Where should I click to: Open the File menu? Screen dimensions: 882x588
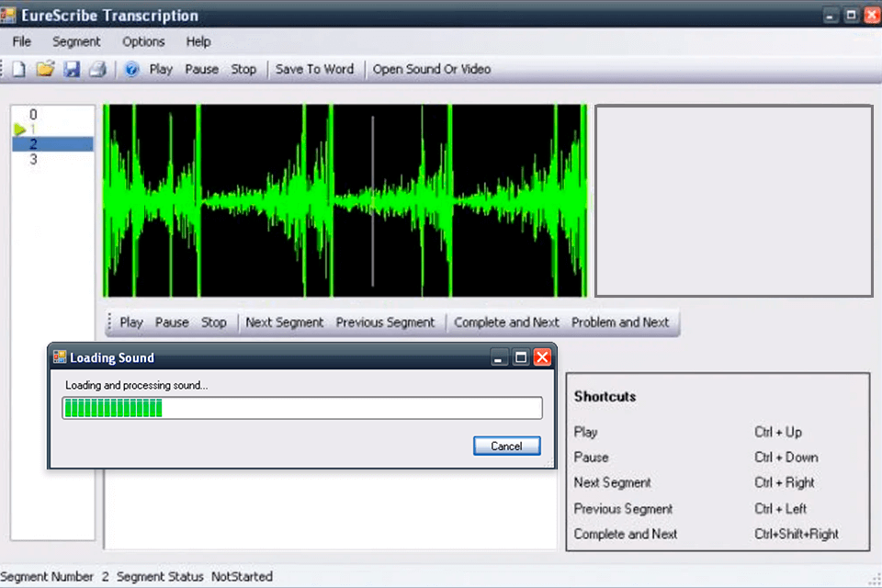pos(22,41)
